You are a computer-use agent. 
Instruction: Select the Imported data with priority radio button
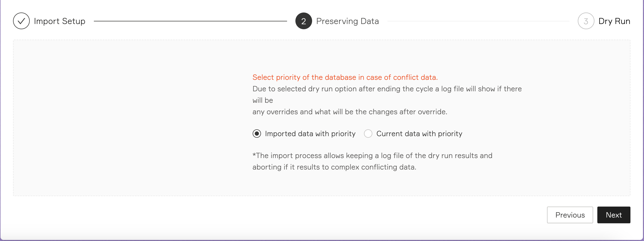[257, 134]
